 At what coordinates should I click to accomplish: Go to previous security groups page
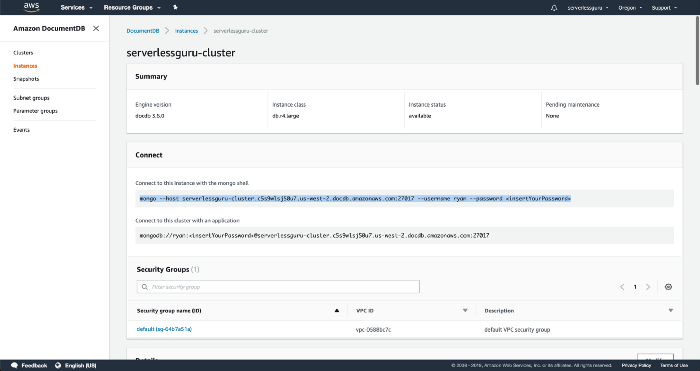[x=622, y=287]
